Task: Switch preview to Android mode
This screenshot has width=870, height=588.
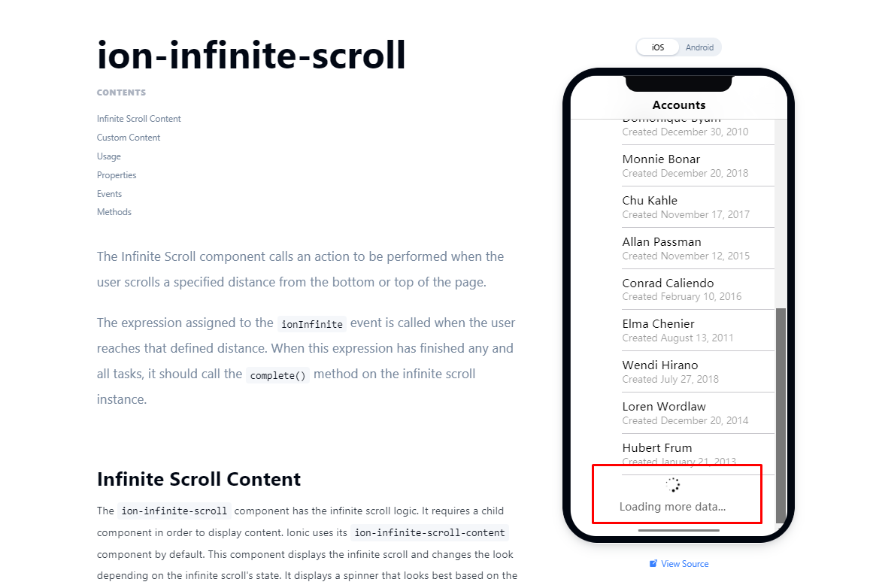Action: click(x=699, y=47)
